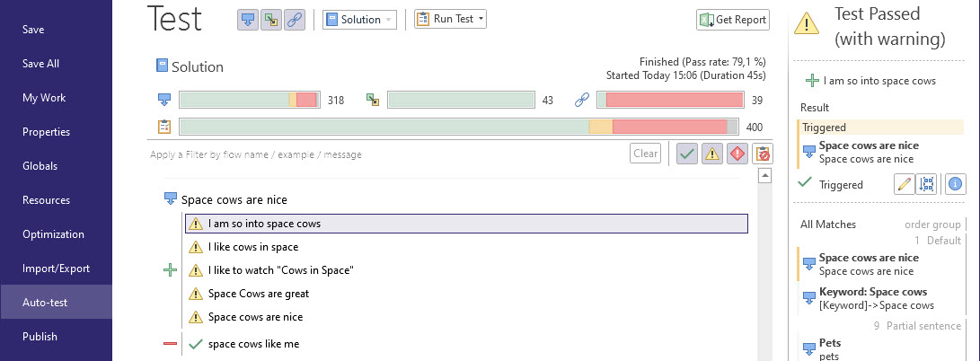
Task: Click the blue info icon in result panel
Action: pyautogui.click(x=955, y=184)
